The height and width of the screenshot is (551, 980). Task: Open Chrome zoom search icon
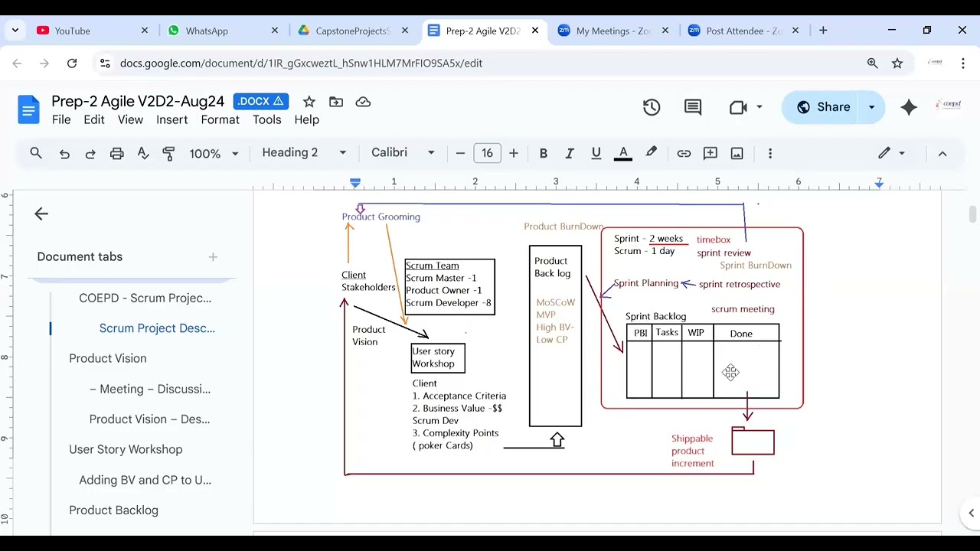(x=872, y=64)
